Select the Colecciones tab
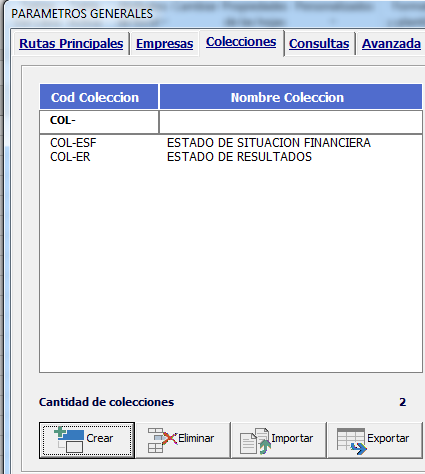Image resolution: width=425 pixels, height=474 pixels. click(241, 42)
